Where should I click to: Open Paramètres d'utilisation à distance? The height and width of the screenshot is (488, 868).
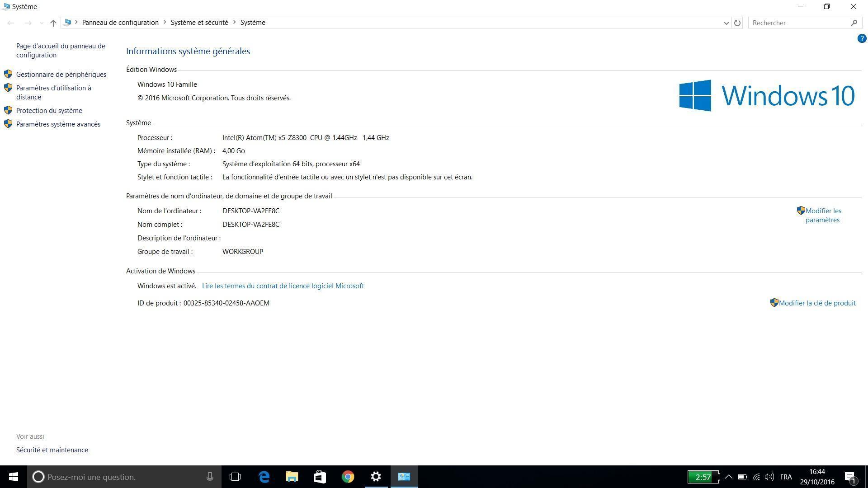tap(54, 93)
